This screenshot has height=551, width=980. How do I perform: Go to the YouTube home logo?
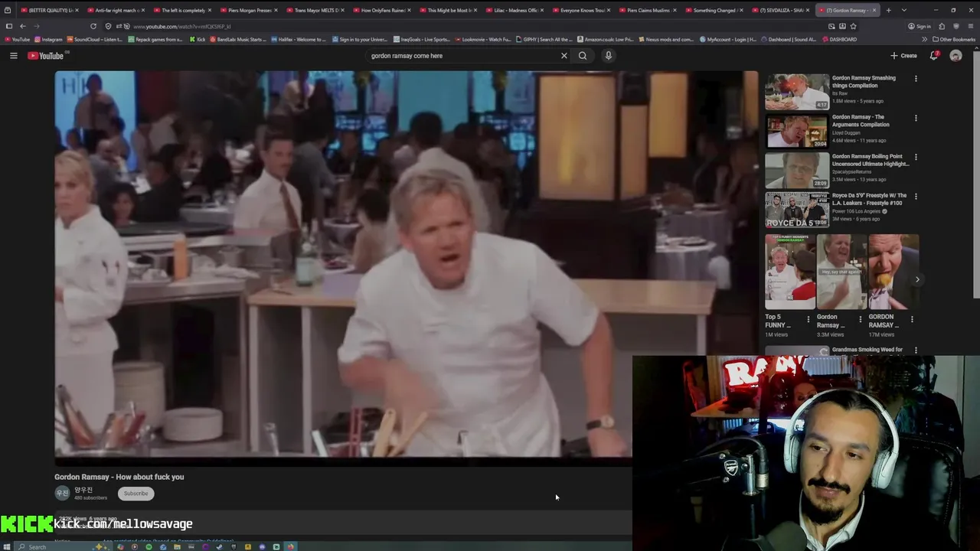46,55
